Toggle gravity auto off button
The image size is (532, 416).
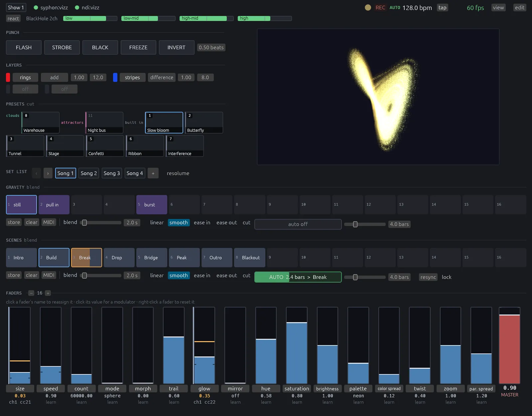298,224
